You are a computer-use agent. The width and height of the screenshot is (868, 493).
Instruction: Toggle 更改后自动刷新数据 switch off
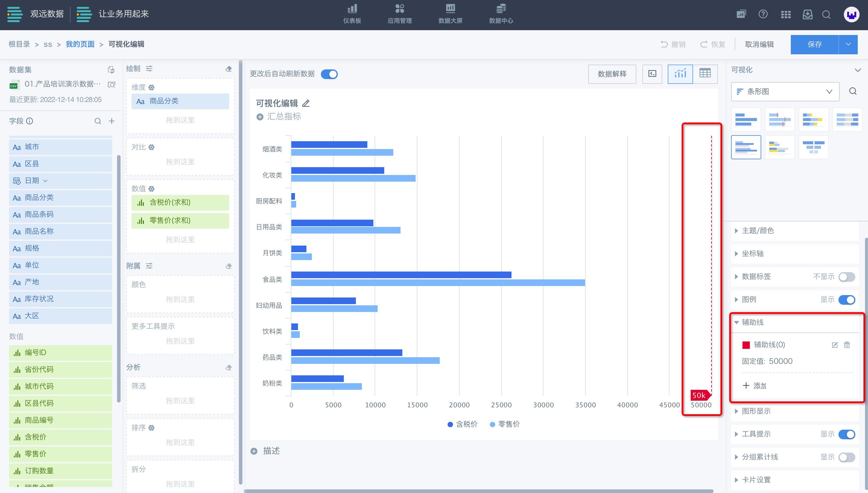[x=329, y=74]
